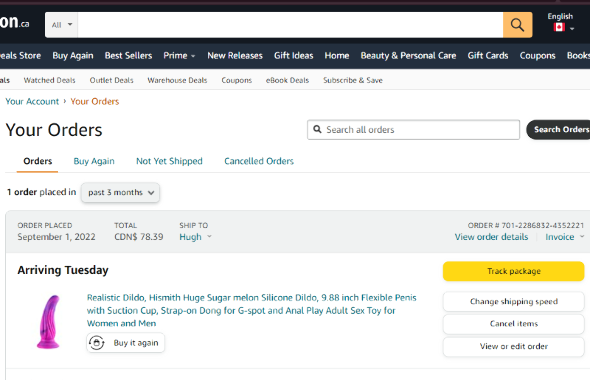
Task: Expand the Prime menu arrow
Action: click(x=193, y=56)
